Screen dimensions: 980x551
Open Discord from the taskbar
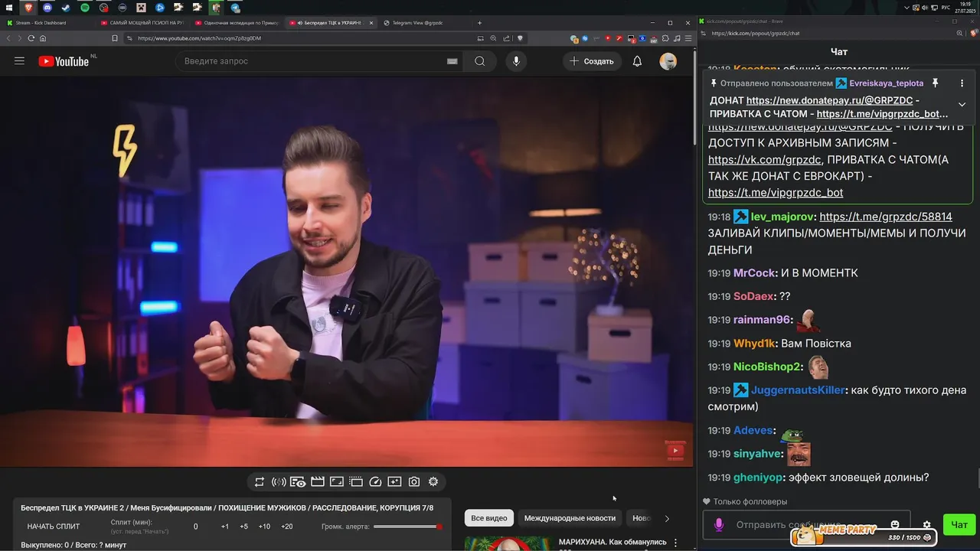click(47, 7)
